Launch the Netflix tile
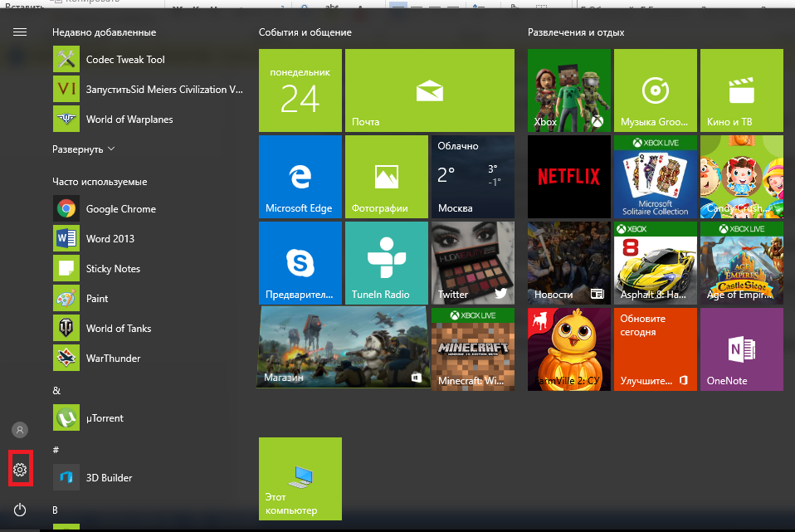The width and height of the screenshot is (795, 532). (569, 177)
